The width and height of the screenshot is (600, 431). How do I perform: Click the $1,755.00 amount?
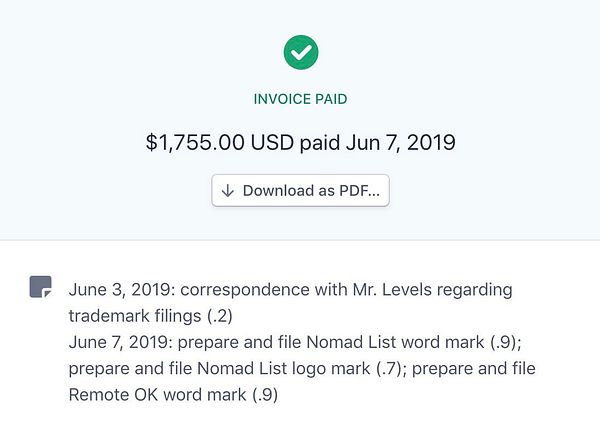[194, 143]
